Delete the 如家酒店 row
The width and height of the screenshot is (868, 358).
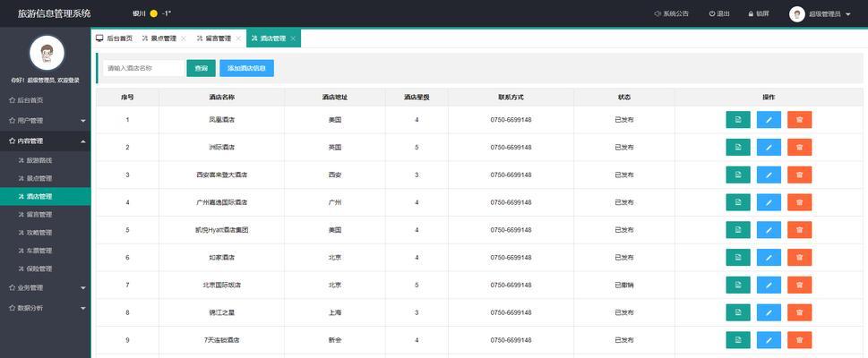tap(799, 257)
